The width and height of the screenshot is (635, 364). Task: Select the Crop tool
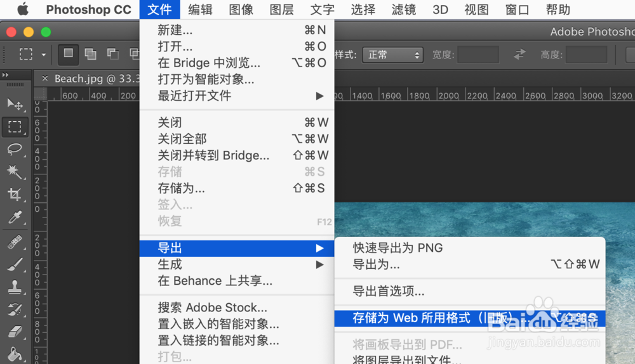coord(15,195)
